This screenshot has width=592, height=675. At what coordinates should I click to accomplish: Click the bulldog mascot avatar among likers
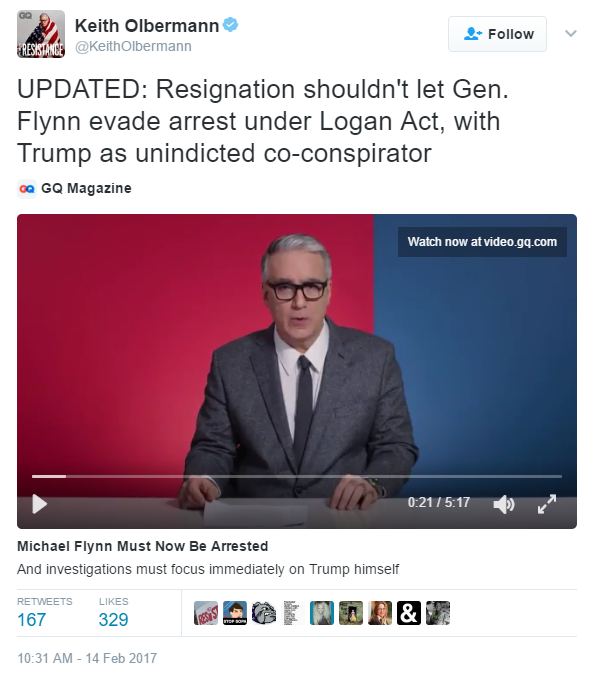pyautogui.click(x=264, y=613)
